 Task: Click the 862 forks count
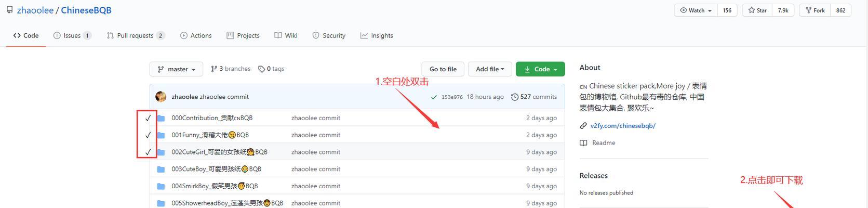[840, 10]
